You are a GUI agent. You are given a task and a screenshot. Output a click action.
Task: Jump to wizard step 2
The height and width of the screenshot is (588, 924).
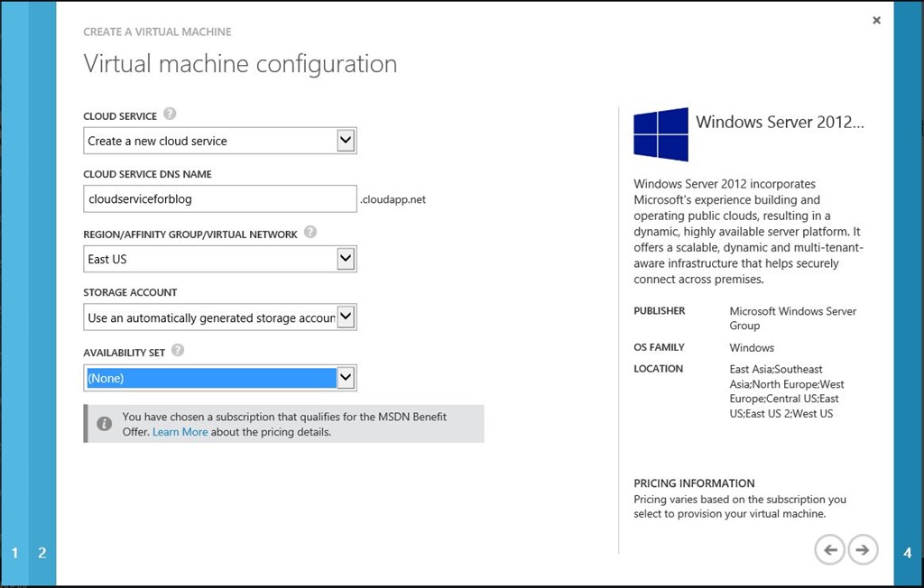(x=42, y=553)
